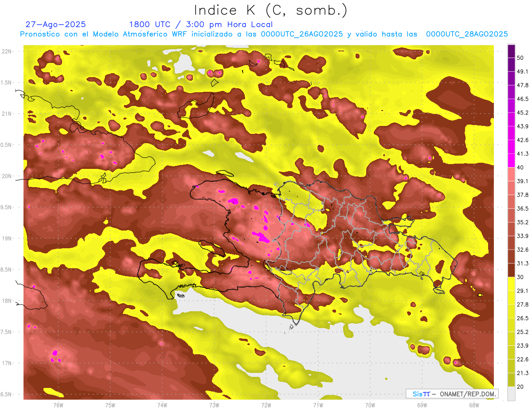Click the date label '27-Ago-2025'
Image resolution: width=532 pixels, height=411 pixels.
pyautogui.click(x=55, y=24)
